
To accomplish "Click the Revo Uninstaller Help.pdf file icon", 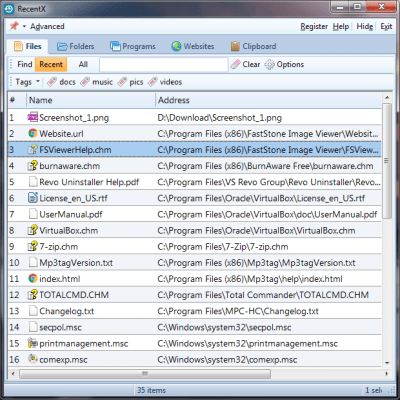I will [33, 182].
